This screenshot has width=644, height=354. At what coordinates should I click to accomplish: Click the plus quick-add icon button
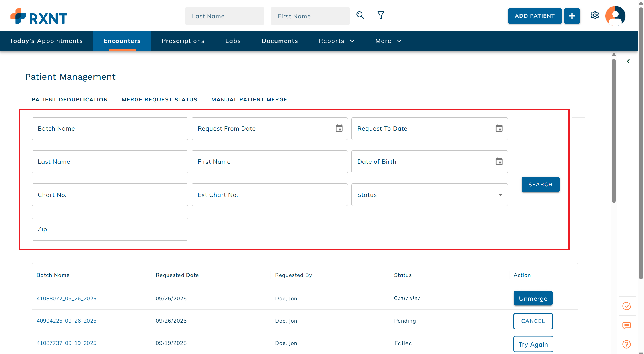click(572, 16)
